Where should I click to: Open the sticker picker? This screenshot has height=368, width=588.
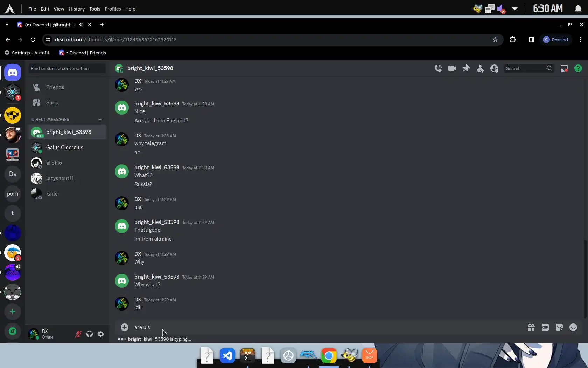(x=559, y=327)
